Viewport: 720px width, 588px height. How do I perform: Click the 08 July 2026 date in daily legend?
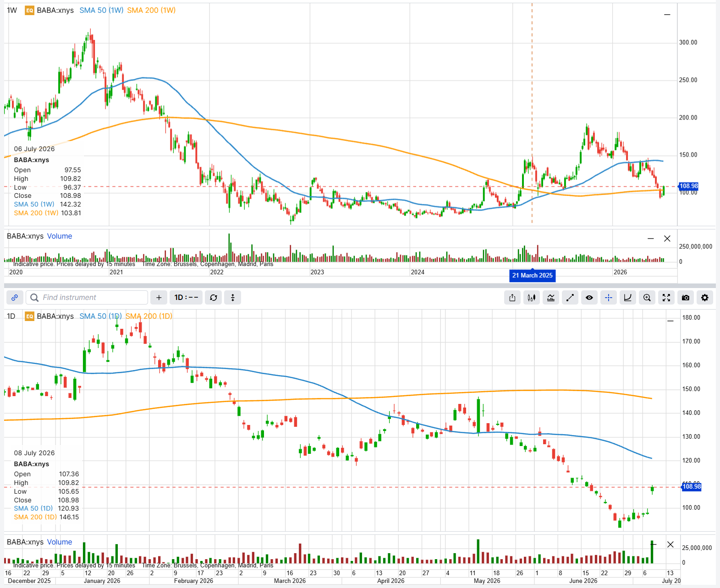(x=34, y=453)
